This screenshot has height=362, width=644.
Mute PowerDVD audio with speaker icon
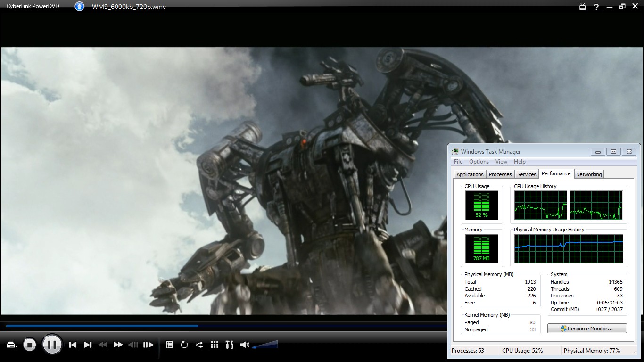[245, 345]
